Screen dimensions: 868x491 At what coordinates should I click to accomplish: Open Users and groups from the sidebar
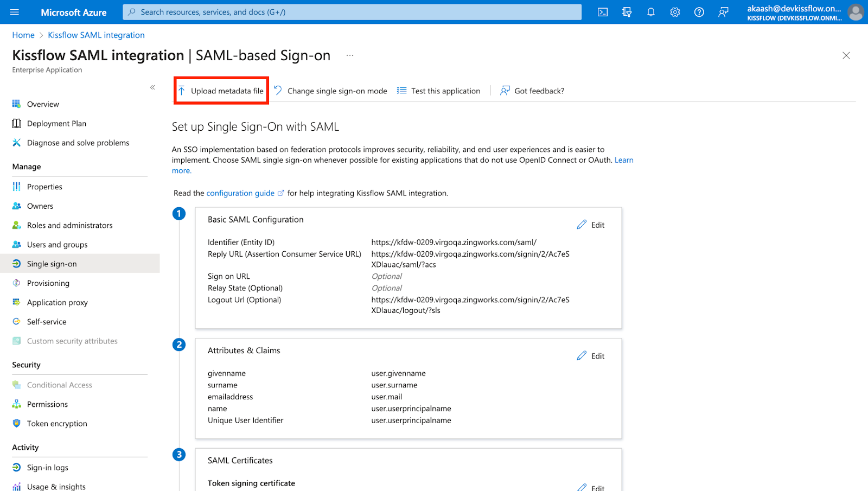pos(57,244)
